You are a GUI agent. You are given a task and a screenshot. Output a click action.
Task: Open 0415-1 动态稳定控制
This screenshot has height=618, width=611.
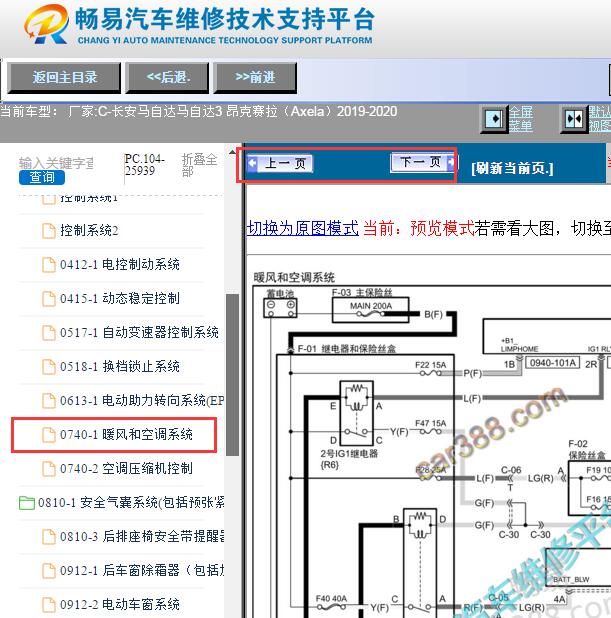[x=120, y=298]
